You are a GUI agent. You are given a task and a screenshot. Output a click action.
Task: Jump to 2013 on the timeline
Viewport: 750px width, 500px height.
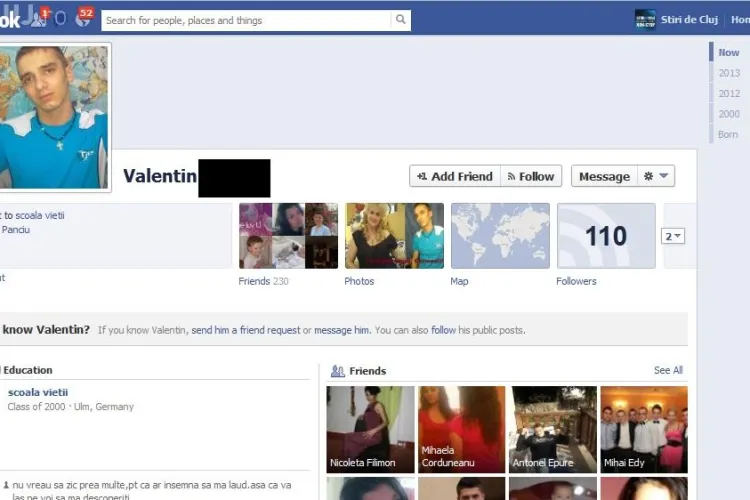coord(729,73)
